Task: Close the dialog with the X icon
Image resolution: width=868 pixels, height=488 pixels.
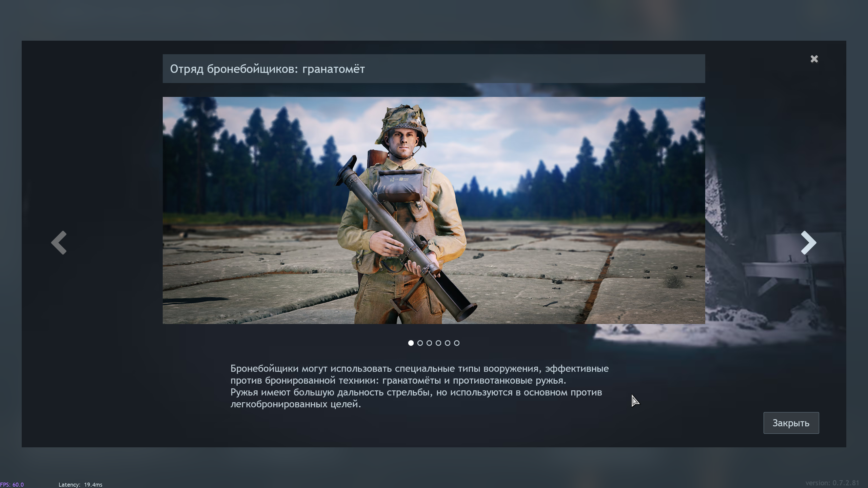Action: pyautogui.click(x=814, y=59)
